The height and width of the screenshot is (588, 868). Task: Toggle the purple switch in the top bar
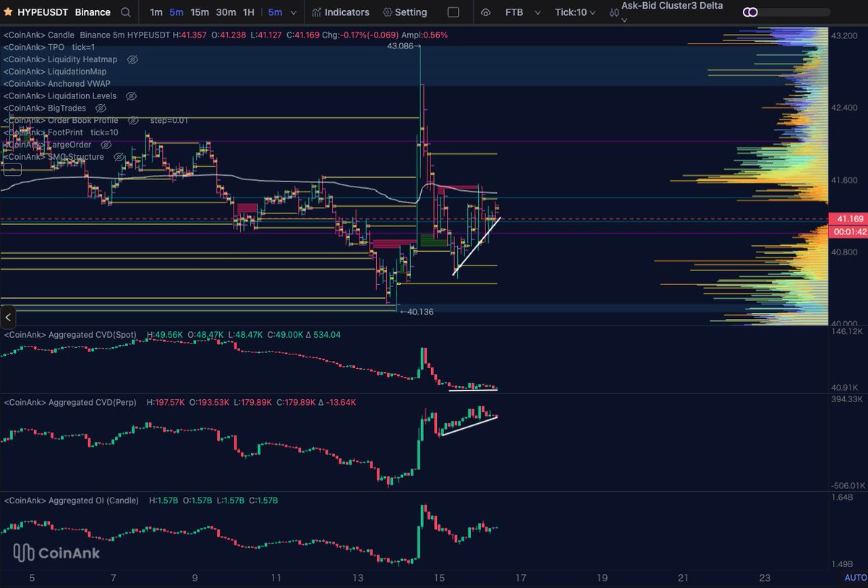(x=751, y=12)
